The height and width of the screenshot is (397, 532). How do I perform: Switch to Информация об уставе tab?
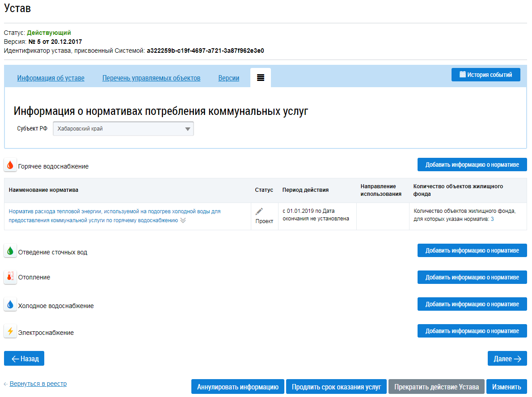coord(51,78)
